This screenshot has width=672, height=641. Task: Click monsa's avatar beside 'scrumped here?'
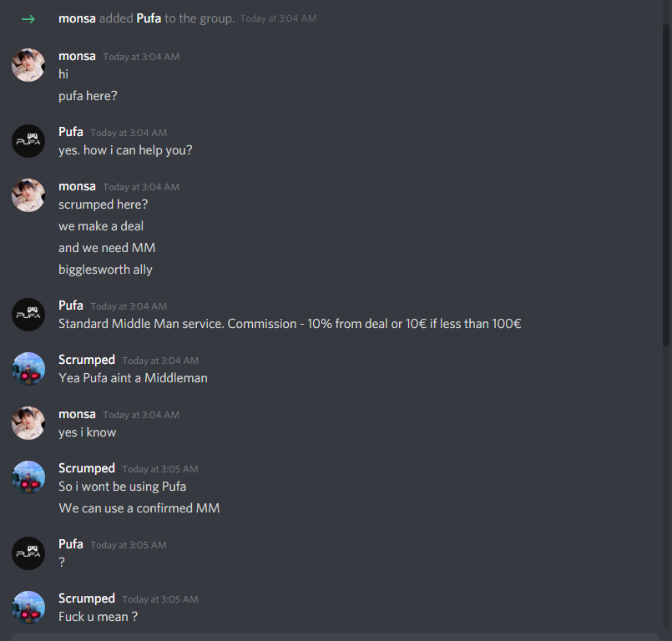pyautogui.click(x=28, y=195)
